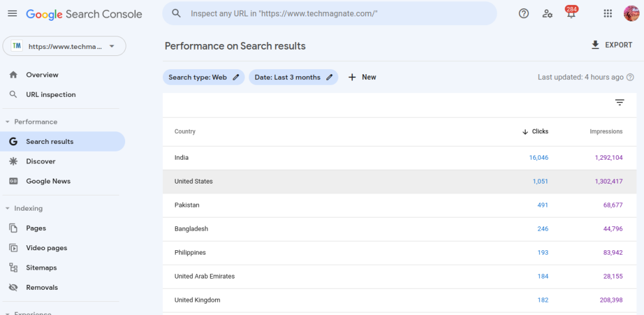The height and width of the screenshot is (315, 644).
Task: Select the Bangladesh row
Action: tap(399, 229)
